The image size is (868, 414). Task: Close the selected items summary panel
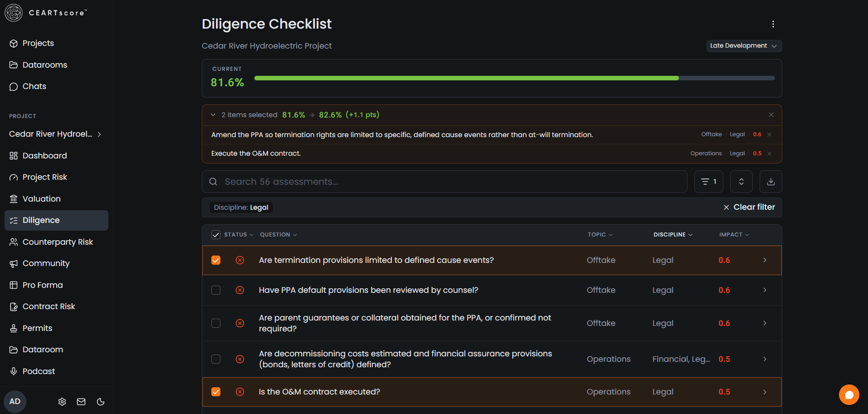(771, 115)
